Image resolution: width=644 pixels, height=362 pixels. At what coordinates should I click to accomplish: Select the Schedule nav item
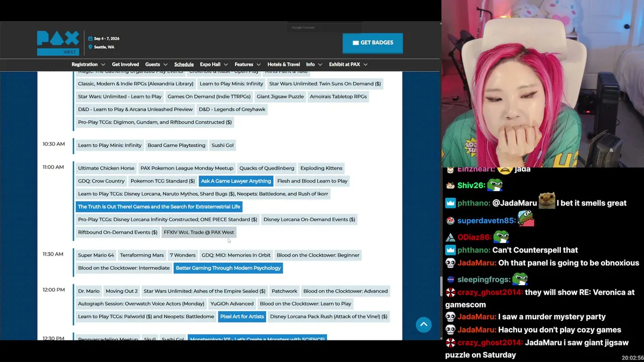[184, 64]
